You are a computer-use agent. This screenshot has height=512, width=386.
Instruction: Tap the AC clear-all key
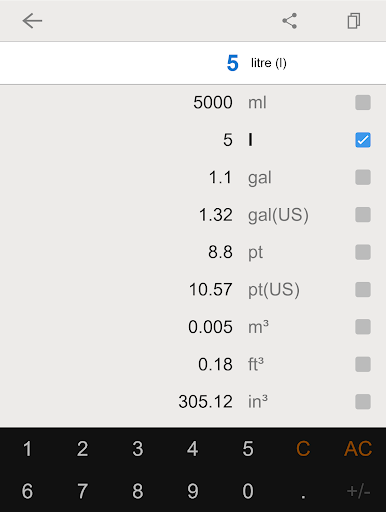point(358,449)
